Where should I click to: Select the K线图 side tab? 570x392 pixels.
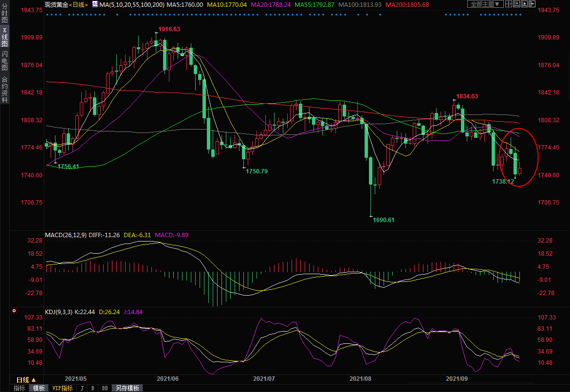point(4,37)
